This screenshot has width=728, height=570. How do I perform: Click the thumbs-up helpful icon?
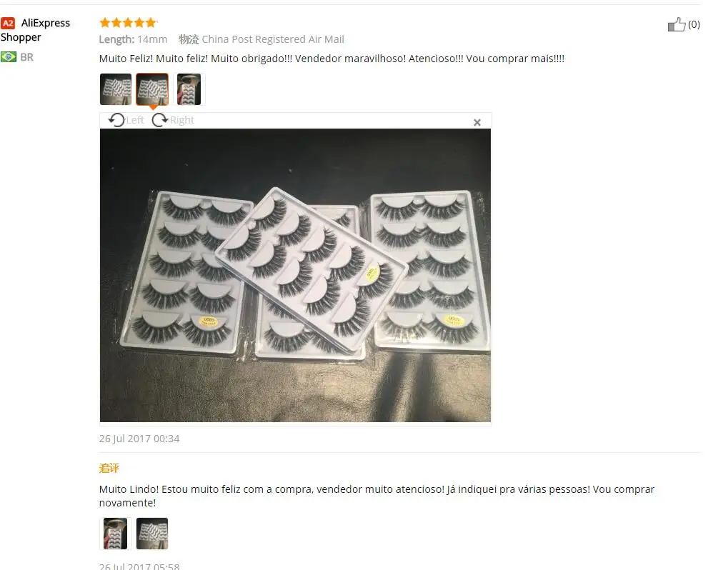[677, 24]
